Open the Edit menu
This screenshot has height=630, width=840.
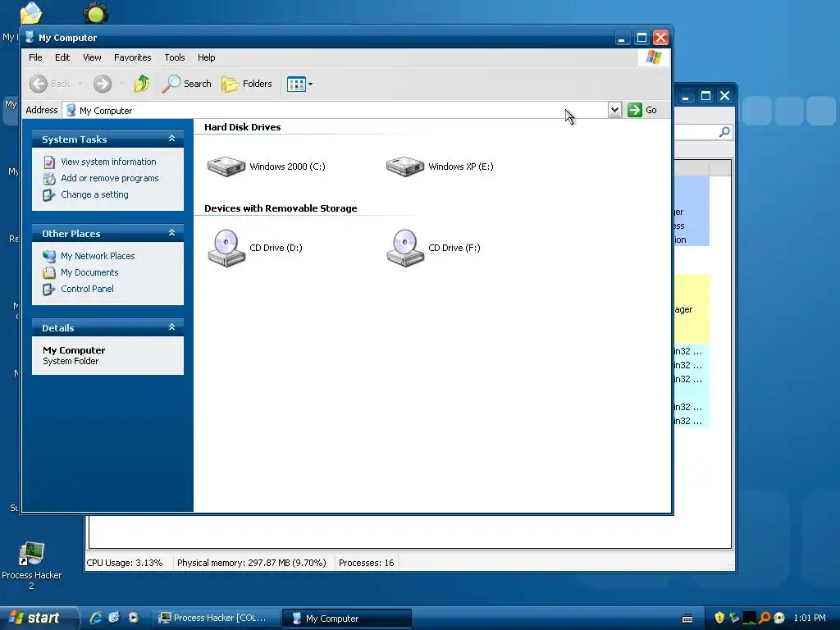click(x=62, y=57)
